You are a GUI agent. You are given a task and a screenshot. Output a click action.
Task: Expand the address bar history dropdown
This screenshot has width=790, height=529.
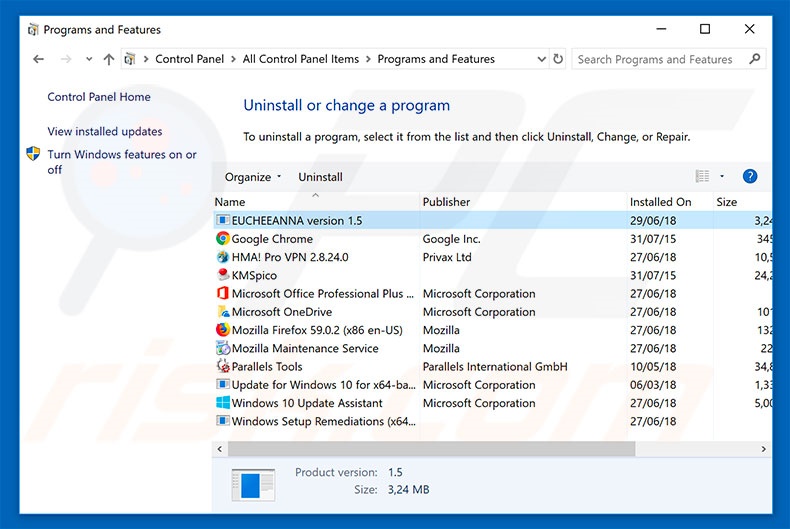click(x=542, y=59)
